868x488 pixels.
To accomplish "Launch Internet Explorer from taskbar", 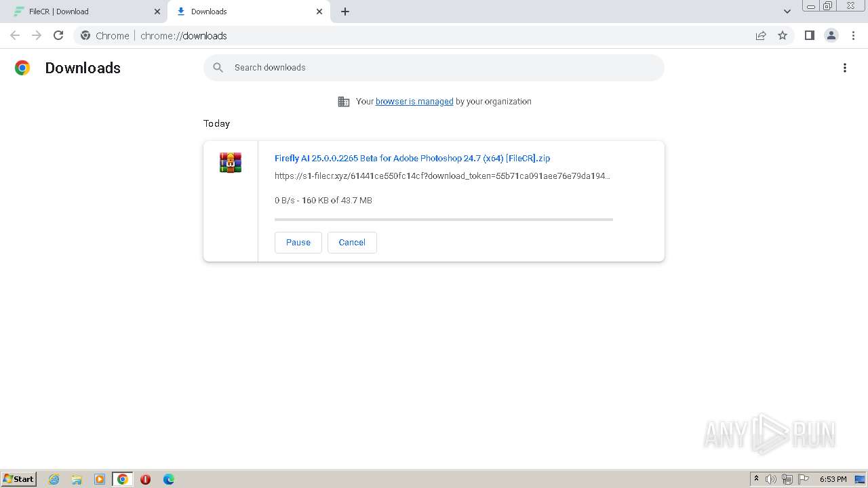I will pyautogui.click(x=54, y=479).
